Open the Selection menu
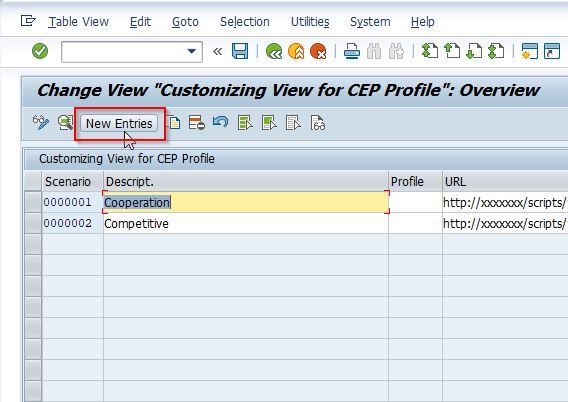Screen dimensions: 568x402 point(245,22)
